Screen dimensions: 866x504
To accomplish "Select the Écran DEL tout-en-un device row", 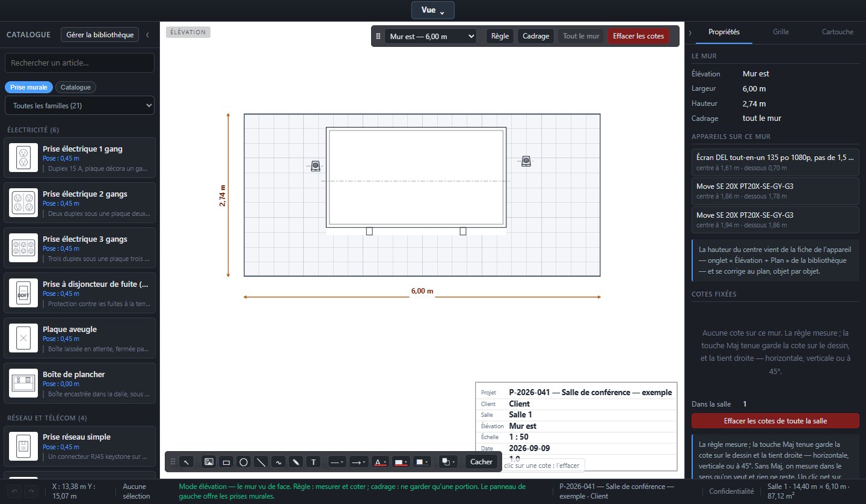I will [776, 162].
